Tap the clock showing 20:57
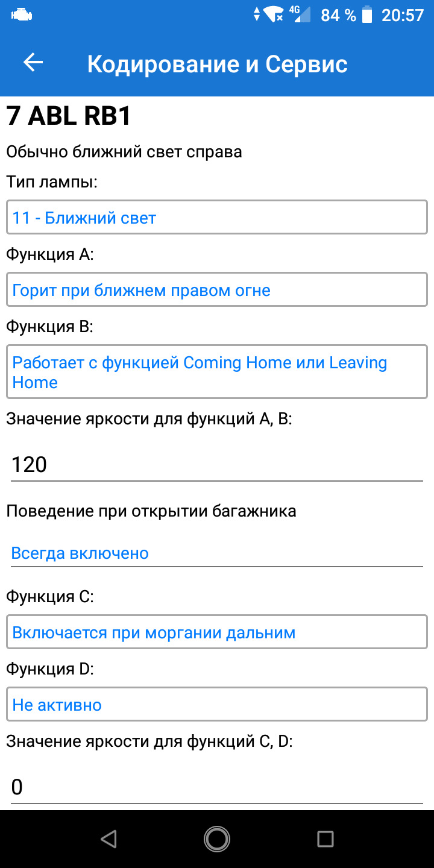This screenshot has height=868, width=434. (403, 15)
